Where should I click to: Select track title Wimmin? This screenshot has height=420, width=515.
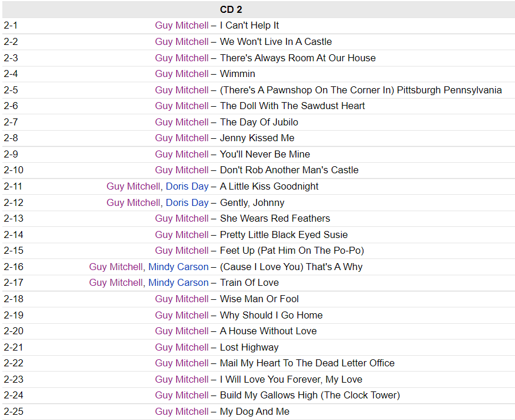click(237, 73)
